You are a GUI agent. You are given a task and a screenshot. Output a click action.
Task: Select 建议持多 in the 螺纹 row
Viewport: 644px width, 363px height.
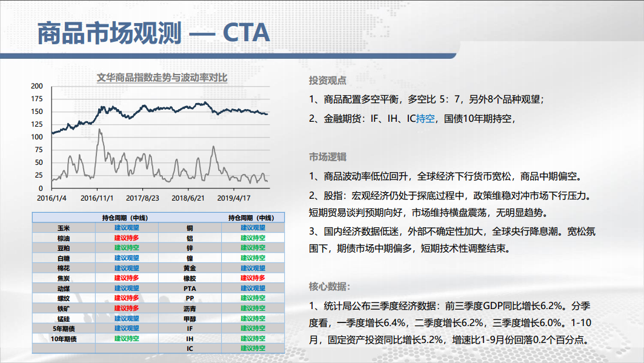[x=127, y=299]
